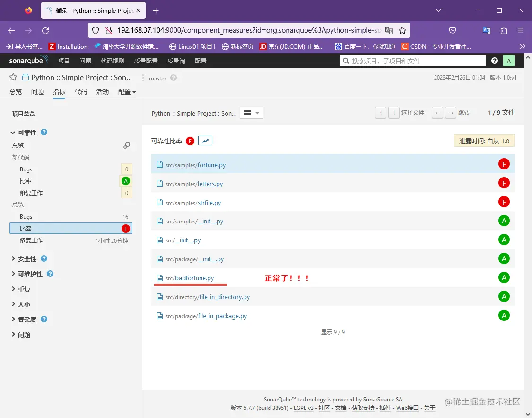
Task: Open the Web接口 footer link
Action: [407, 408]
